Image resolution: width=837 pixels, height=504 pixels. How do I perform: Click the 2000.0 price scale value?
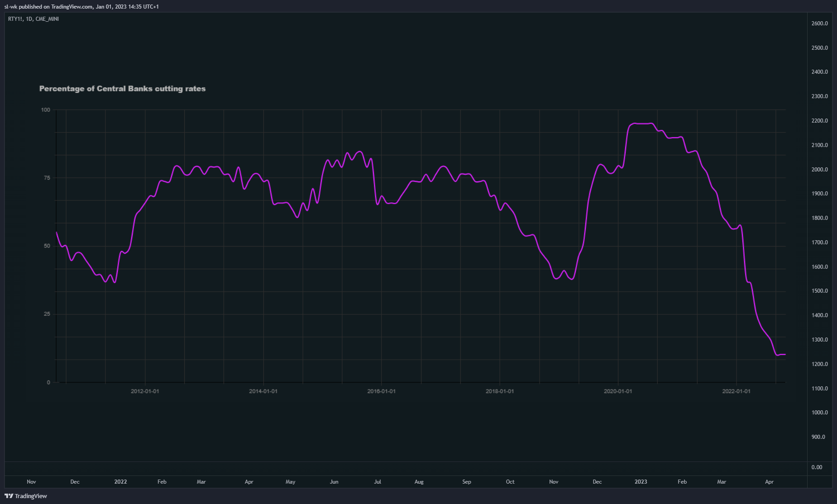coord(820,170)
